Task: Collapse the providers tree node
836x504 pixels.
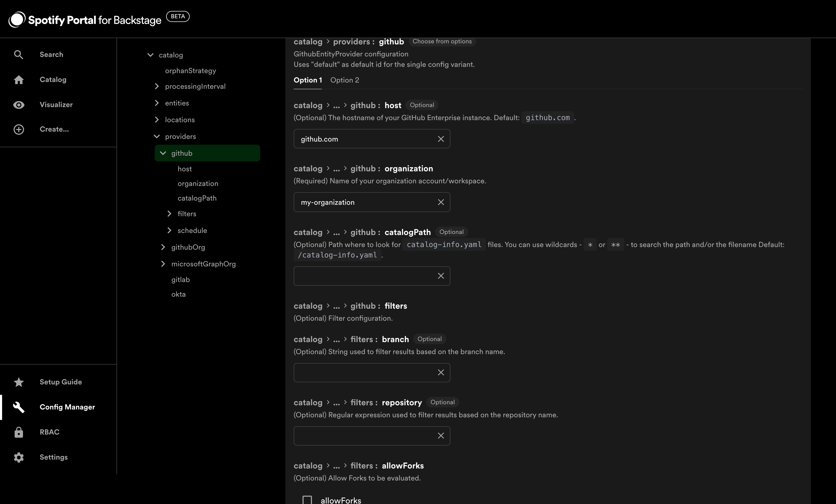Action: 157,136
